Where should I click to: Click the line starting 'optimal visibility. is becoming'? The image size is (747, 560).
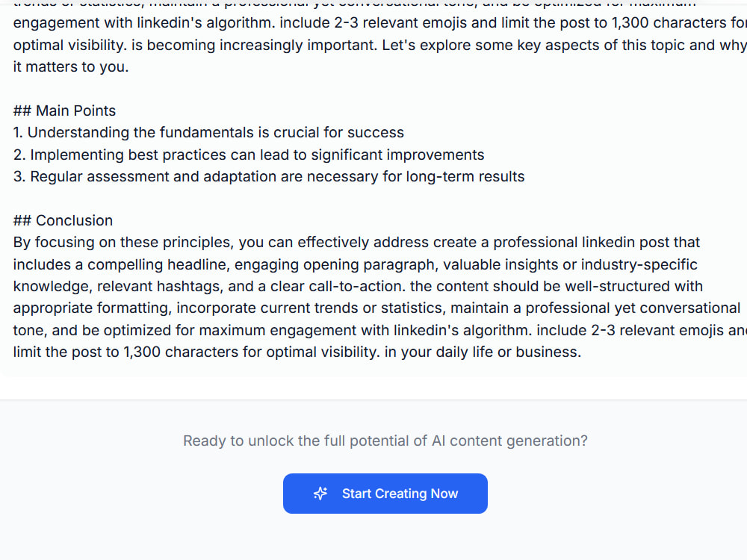point(379,46)
